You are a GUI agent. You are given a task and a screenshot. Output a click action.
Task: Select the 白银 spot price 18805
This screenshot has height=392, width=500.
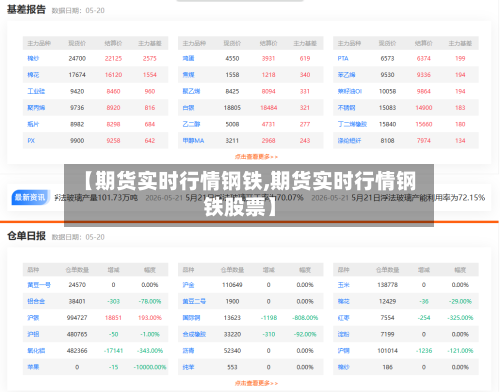click(x=232, y=108)
